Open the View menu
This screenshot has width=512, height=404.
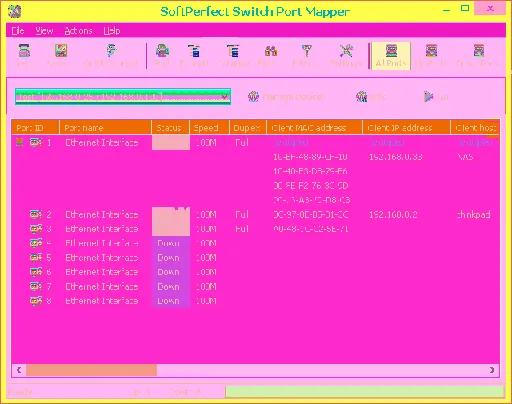(x=44, y=31)
